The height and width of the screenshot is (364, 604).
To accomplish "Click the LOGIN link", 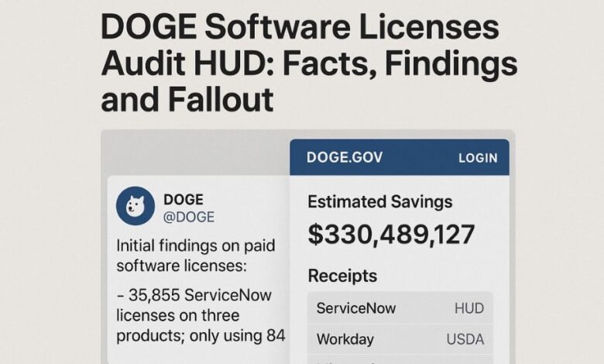I will (x=478, y=158).
